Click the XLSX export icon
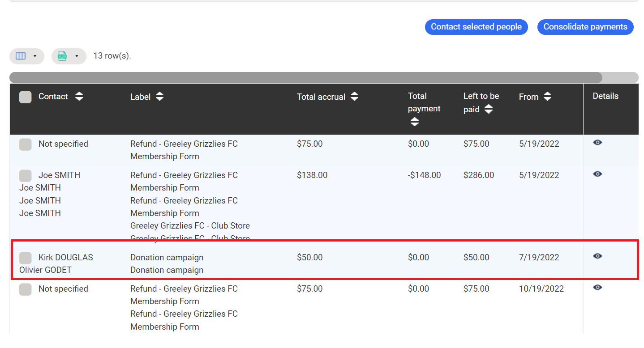The height and width of the screenshot is (348, 644). [62, 56]
